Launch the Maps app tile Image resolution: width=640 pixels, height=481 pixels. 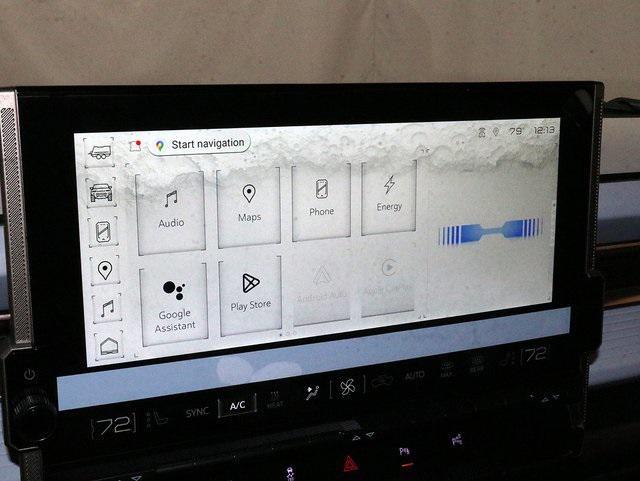pyautogui.click(x=249, y=207)
